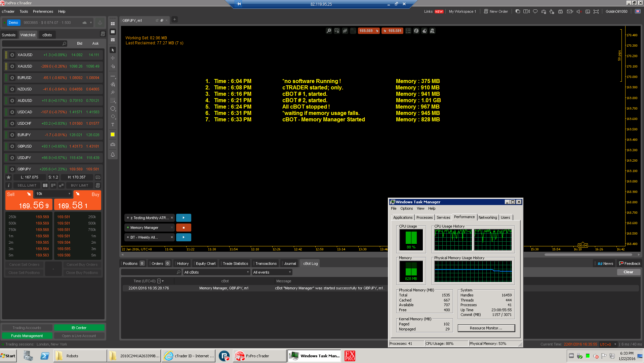Open the yellow drawing color swatch
The image size is (644, 363).
[x=113, y=134]
